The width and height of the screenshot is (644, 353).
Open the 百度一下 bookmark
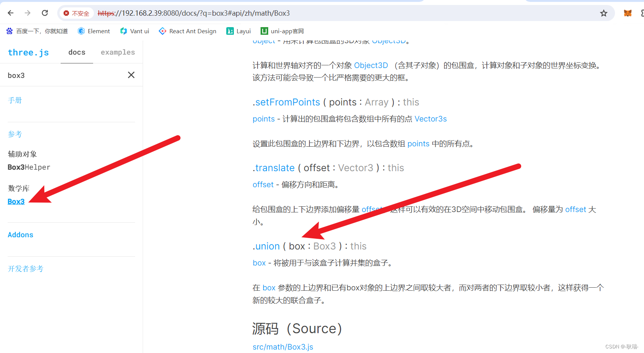37,31
